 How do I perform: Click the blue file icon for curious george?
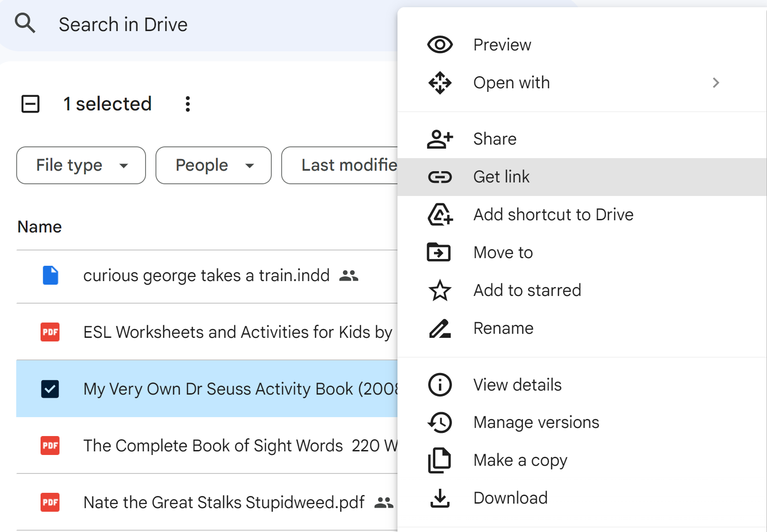pyautogui.click(x=50, y=275)
